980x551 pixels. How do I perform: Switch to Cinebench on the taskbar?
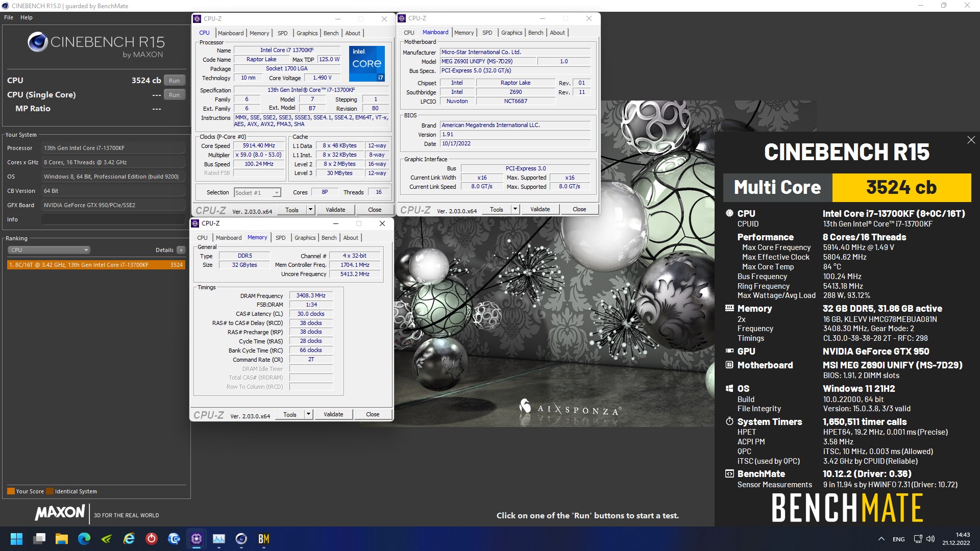tap(241, 539)
